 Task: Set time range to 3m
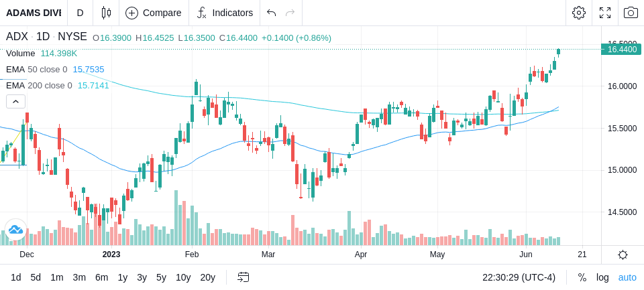coord(79,278)
